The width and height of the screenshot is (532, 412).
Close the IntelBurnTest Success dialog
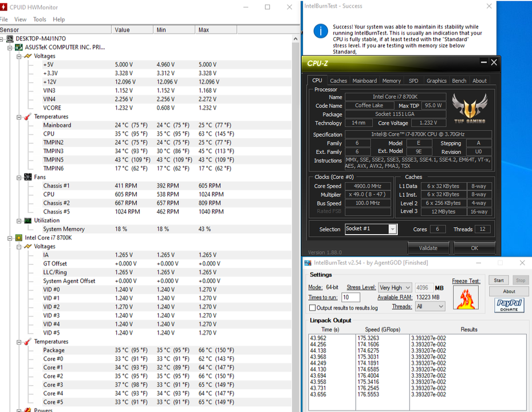tap(489, 6)
